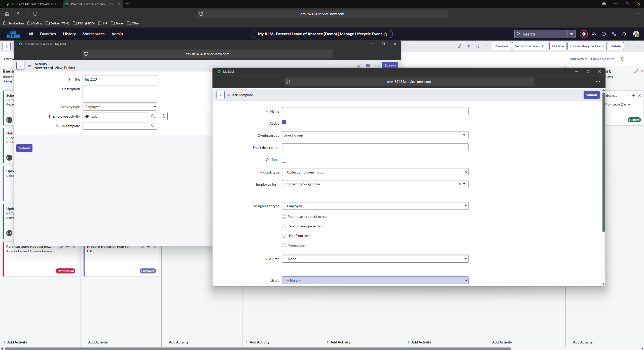
Task: Open the Favorites menu
Action: click(48, 34)
